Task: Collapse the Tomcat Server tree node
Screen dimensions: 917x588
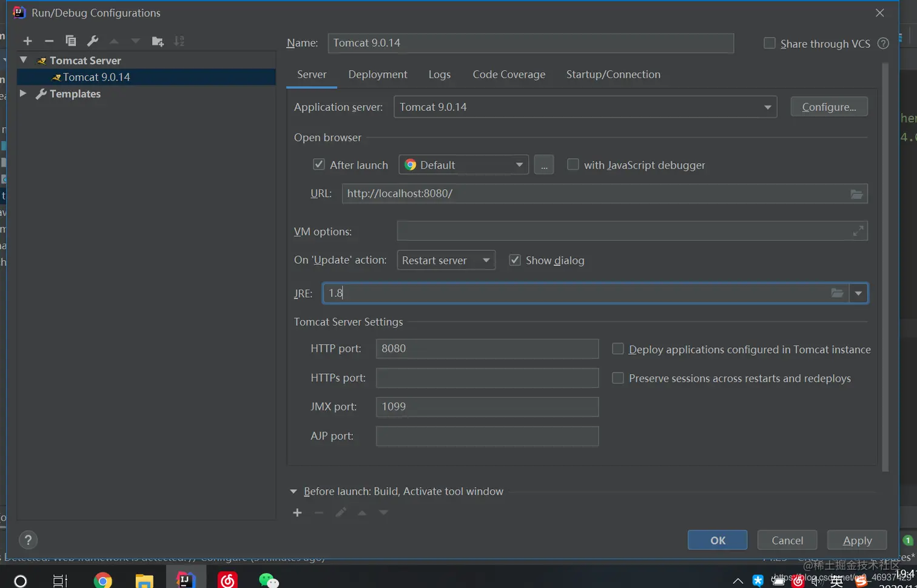Action: click(x=23, y=60)
